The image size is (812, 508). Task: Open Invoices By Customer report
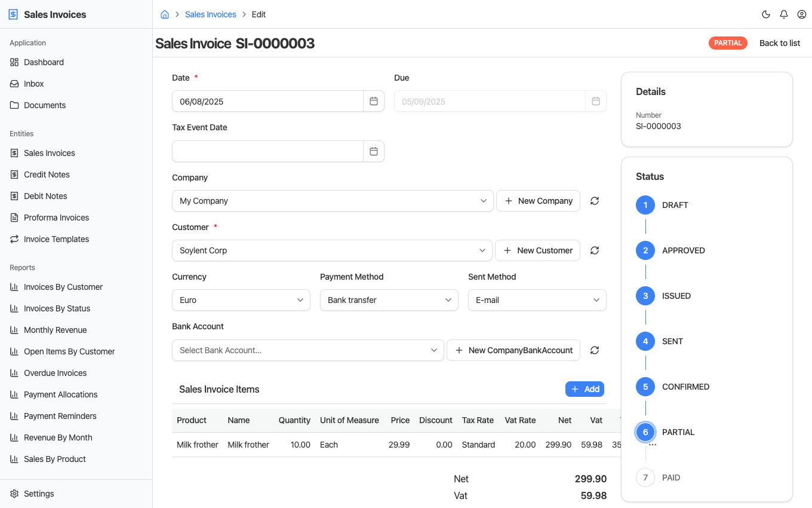63,287
